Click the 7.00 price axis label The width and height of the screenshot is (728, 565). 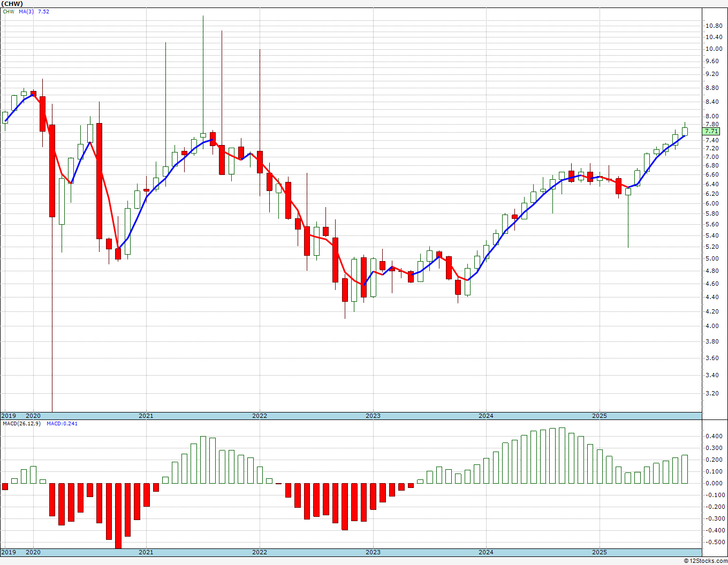click(x=712, y=157)
